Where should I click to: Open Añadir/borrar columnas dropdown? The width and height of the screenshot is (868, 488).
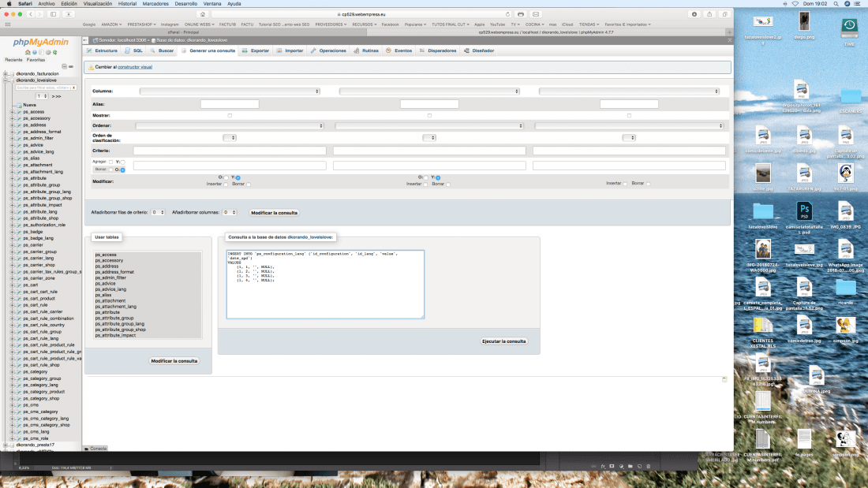tap(230, 212)
